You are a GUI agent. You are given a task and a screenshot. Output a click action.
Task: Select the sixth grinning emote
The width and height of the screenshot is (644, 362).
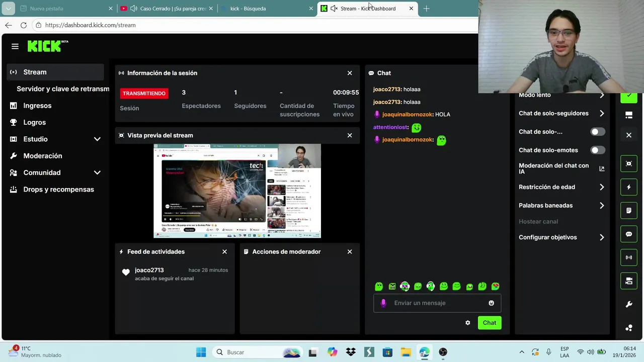(x=444, y=286)
